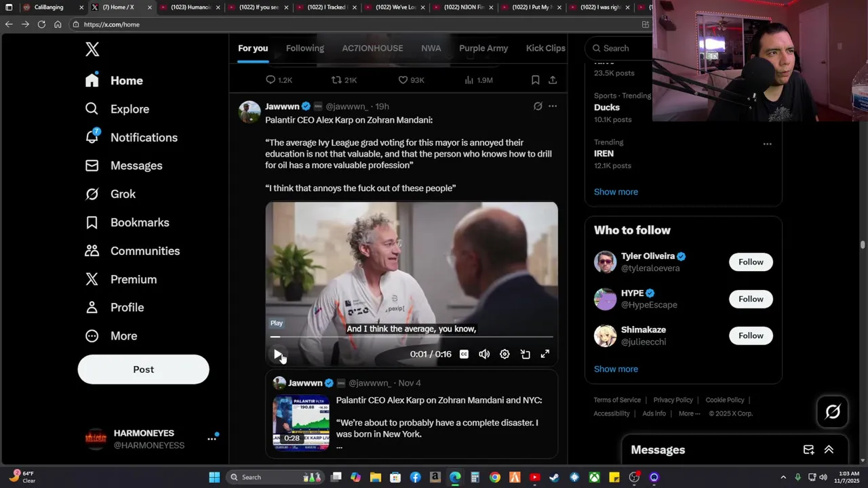Open more options on Jawwwn post

(553, 106)
